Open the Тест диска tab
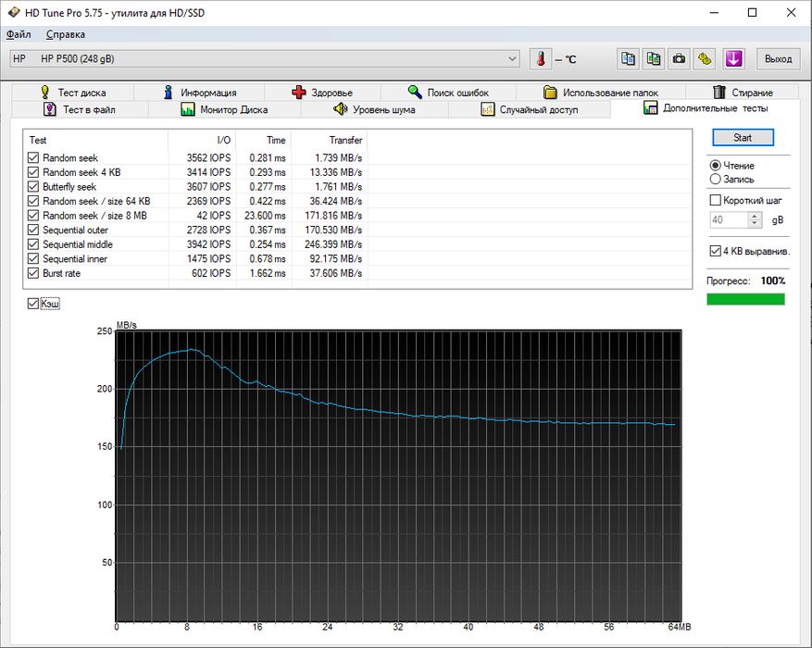The image size is (812, 648). pyautogui.click(x=73, y=93)
